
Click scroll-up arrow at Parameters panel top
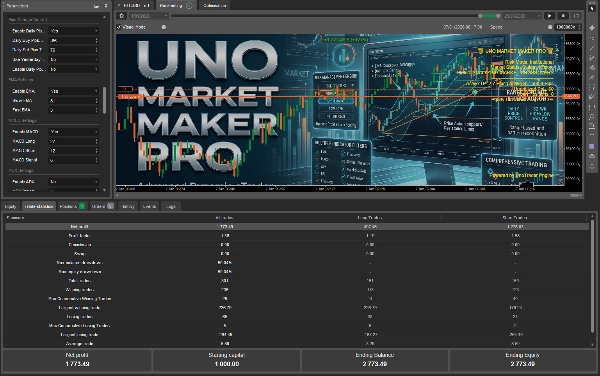104,18
